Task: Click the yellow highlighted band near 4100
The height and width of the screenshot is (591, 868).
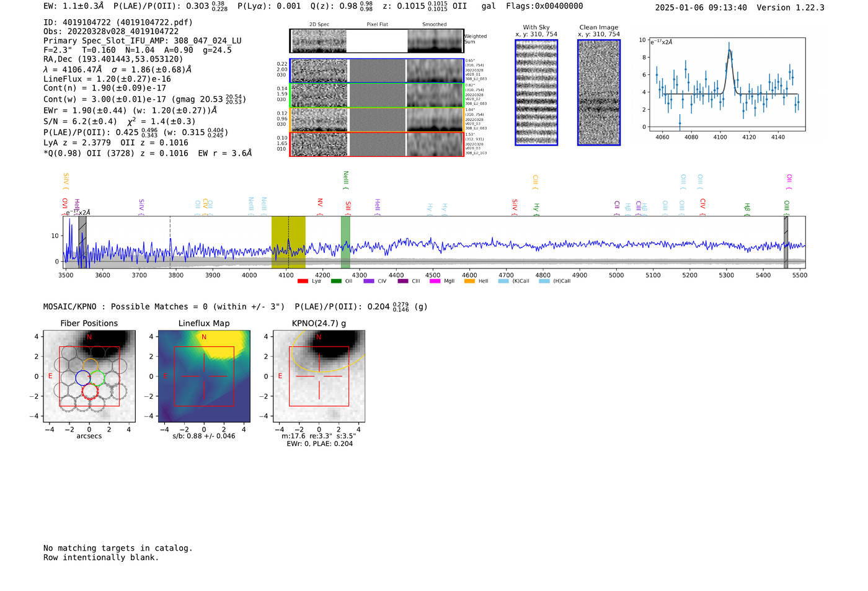Action: (288, 242)
